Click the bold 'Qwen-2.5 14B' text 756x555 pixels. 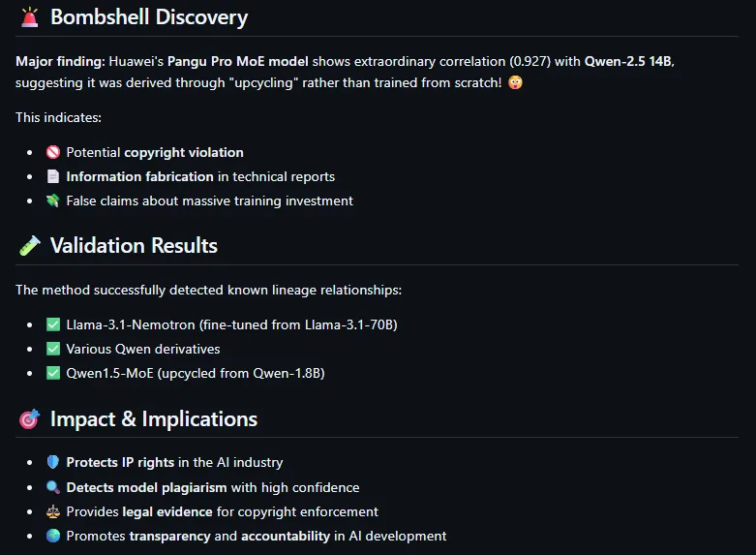coord(628,61)
